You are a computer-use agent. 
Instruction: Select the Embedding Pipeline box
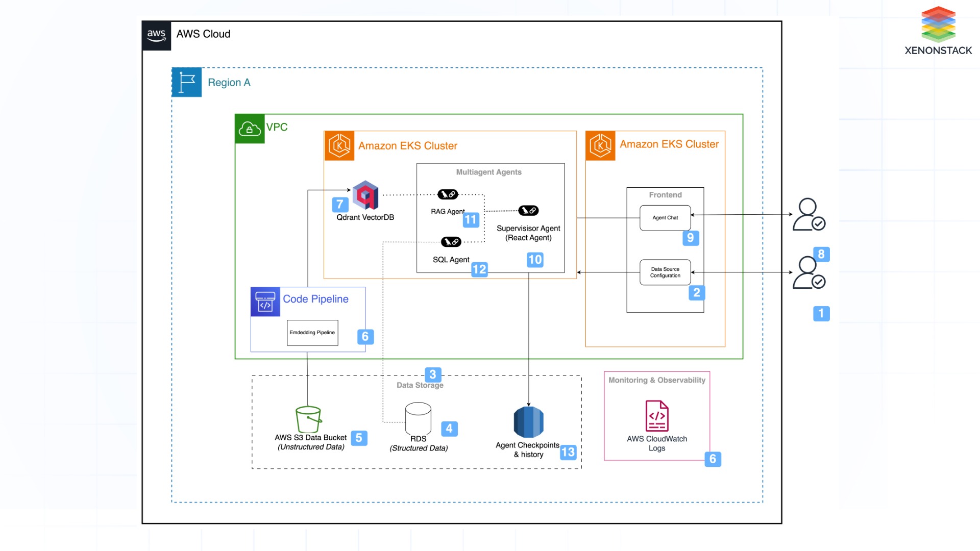(x=312, y=332)
